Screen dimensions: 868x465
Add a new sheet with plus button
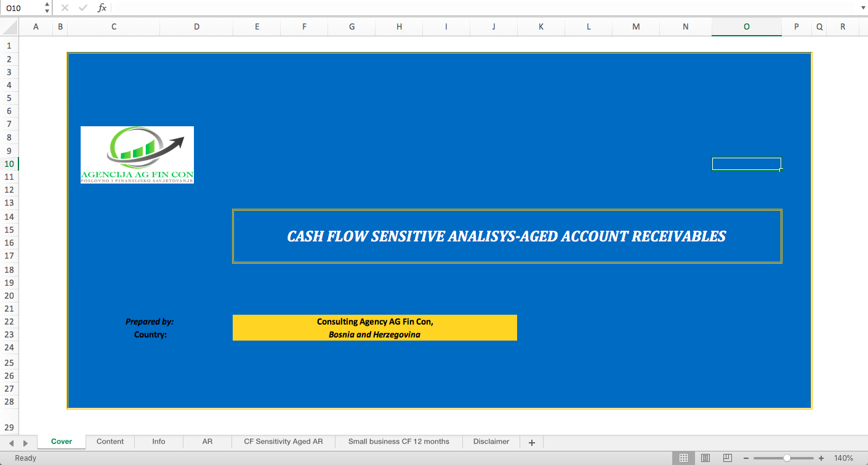(532, 442)
